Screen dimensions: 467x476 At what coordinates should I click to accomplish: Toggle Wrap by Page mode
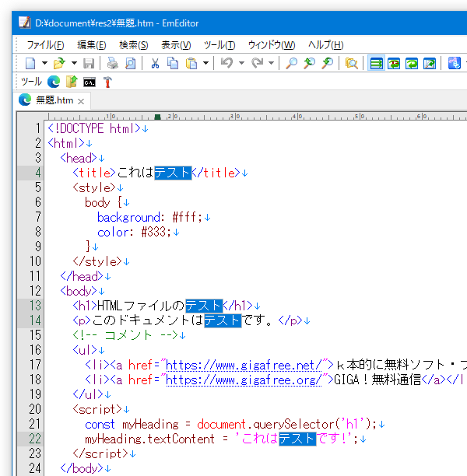click(x=430, y=63)
